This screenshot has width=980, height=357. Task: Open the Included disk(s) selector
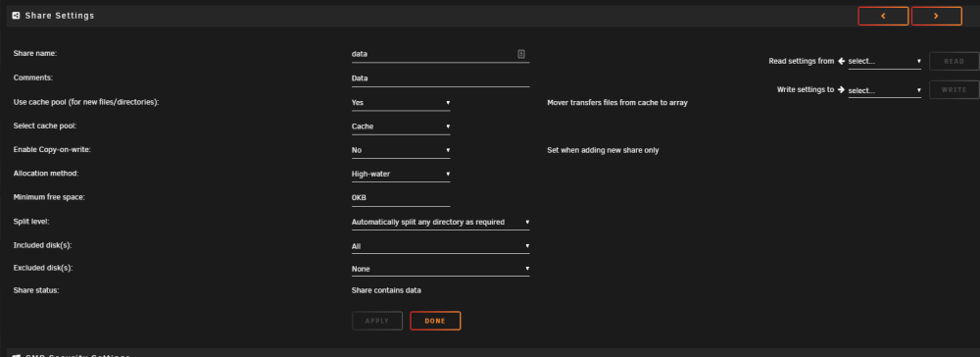tap(441, 246)
